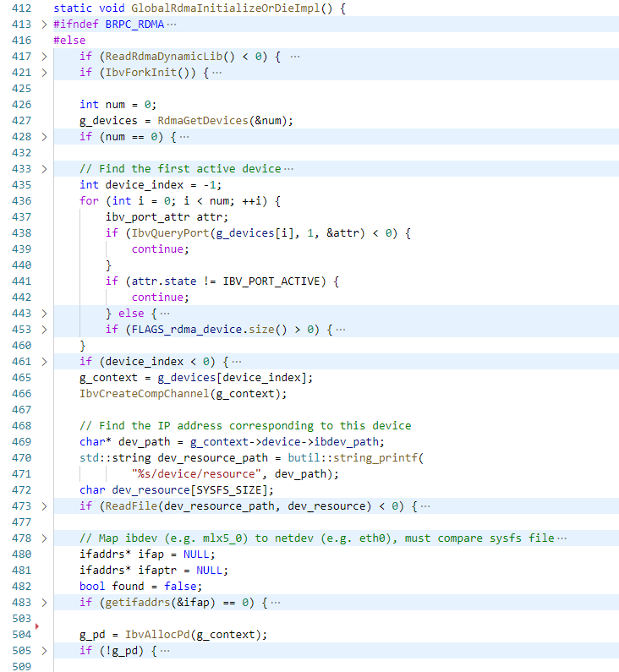The height and width of the screenshot is (672, 619).
Task: Click ellipsis after num == 0 line
Action: coord(184,137)
